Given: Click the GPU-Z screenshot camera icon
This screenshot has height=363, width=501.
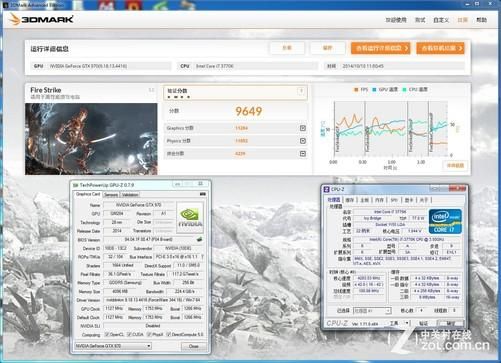Looking at the screenshot, I should (x=202, y=194).
